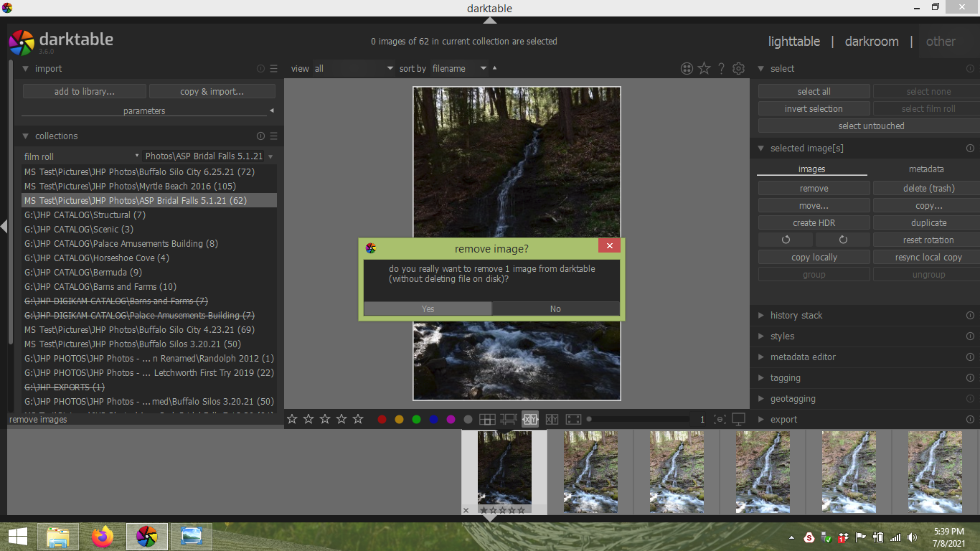Image resolution: width=980 pixels, height=551 pixels.
Task: Switch to darkroom view
Action: pyautogui.click(x=871, y=42)
